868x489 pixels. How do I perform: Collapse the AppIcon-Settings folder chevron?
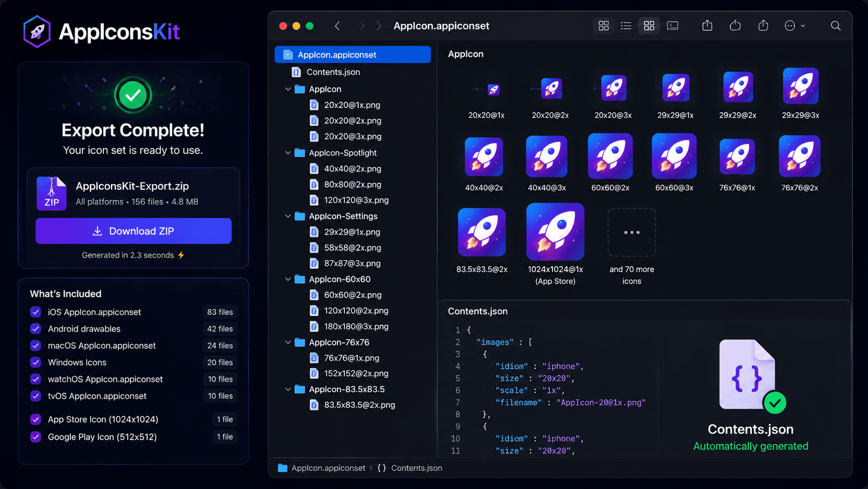(x=288, y=216)
